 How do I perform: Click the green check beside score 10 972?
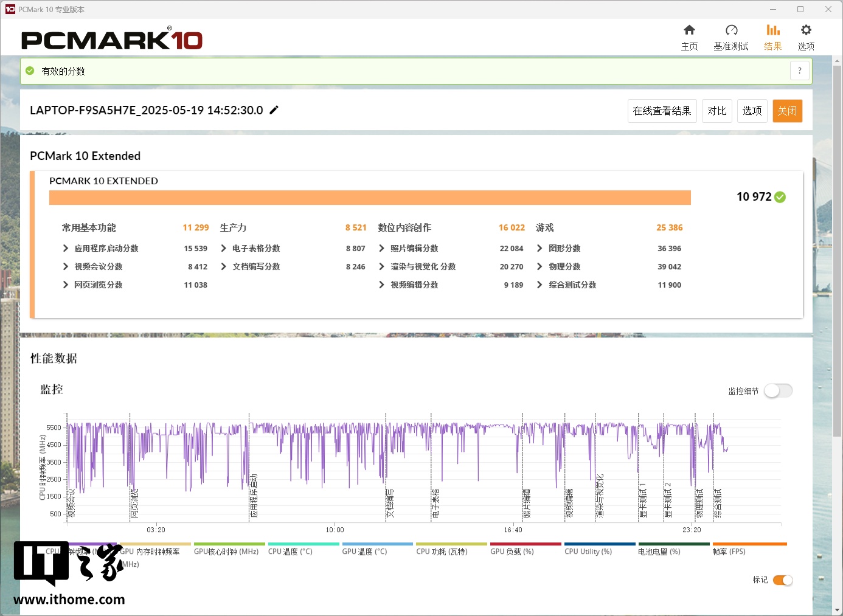point(780,197)
